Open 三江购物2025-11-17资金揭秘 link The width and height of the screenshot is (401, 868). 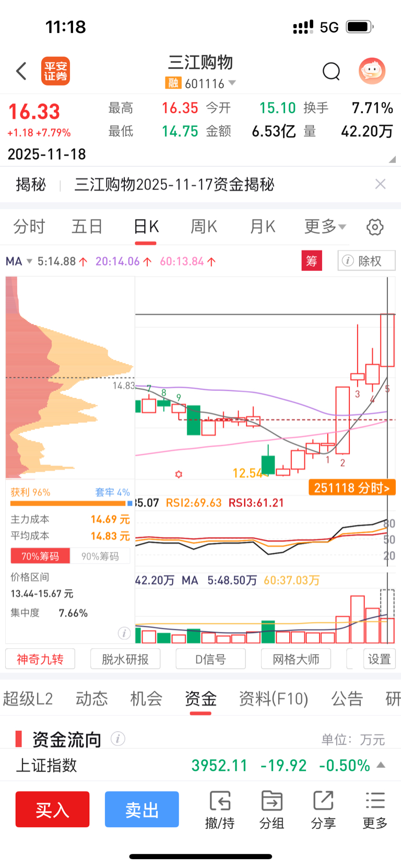tap(174, 184)
